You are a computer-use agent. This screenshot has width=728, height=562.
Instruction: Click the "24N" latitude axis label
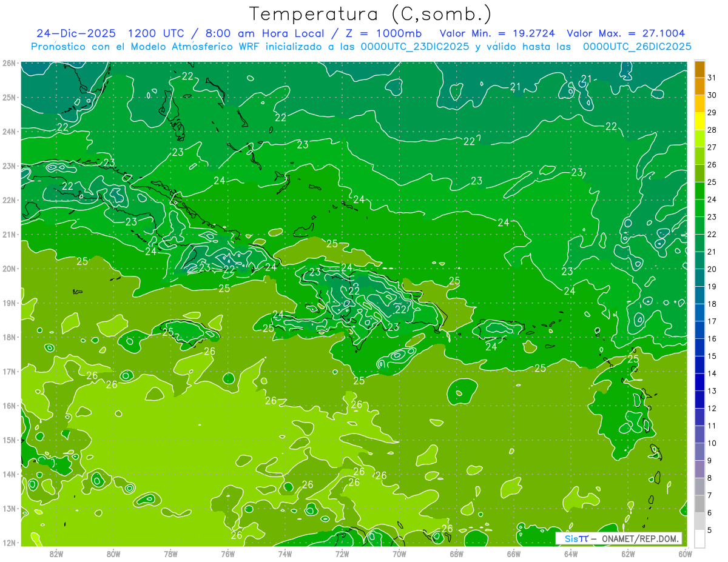click(8, 132)
